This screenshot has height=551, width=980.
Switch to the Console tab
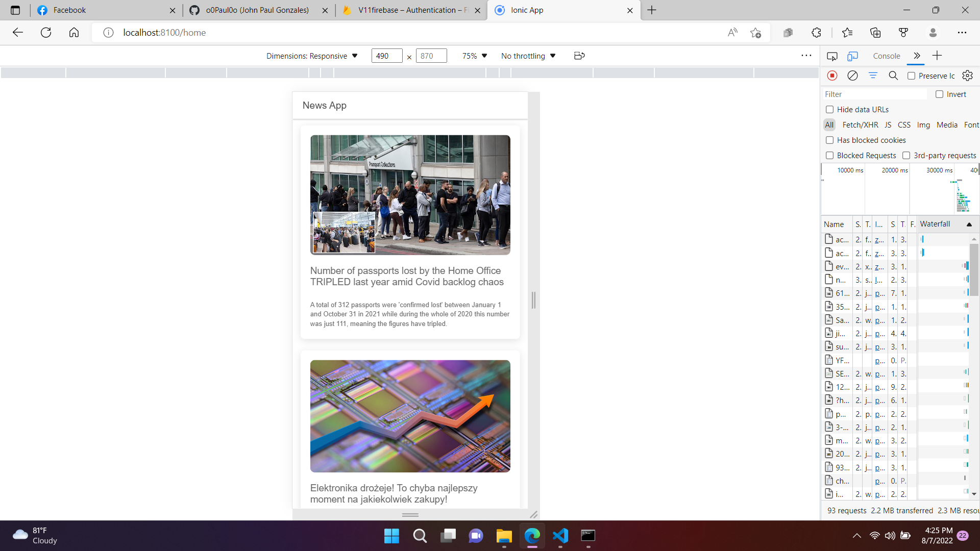click(887, 56)
